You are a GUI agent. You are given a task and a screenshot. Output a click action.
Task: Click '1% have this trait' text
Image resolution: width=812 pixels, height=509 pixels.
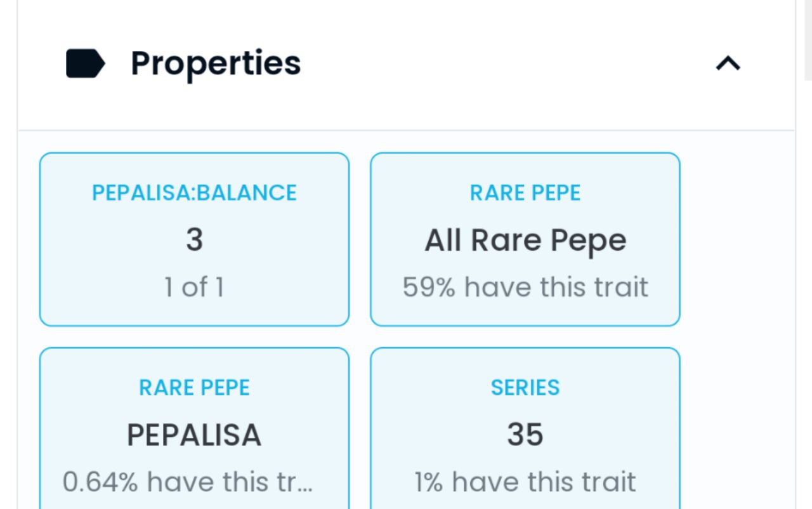pos(525,482)
